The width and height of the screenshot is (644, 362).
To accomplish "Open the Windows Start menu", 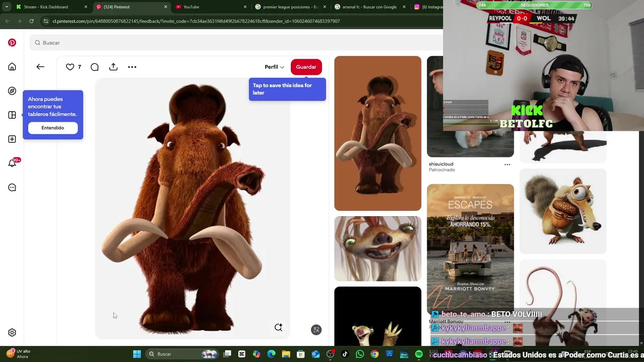I will (x=137, y=354).
